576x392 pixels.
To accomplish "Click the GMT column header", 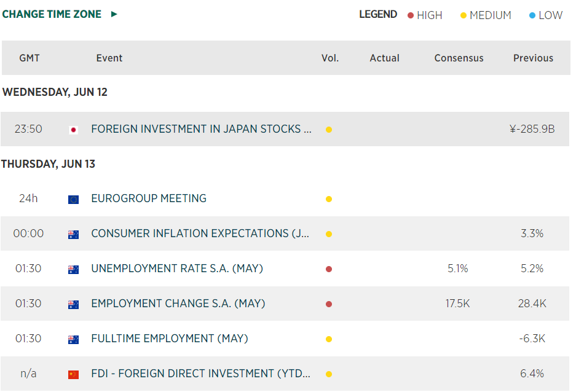I will click(30, 58).
